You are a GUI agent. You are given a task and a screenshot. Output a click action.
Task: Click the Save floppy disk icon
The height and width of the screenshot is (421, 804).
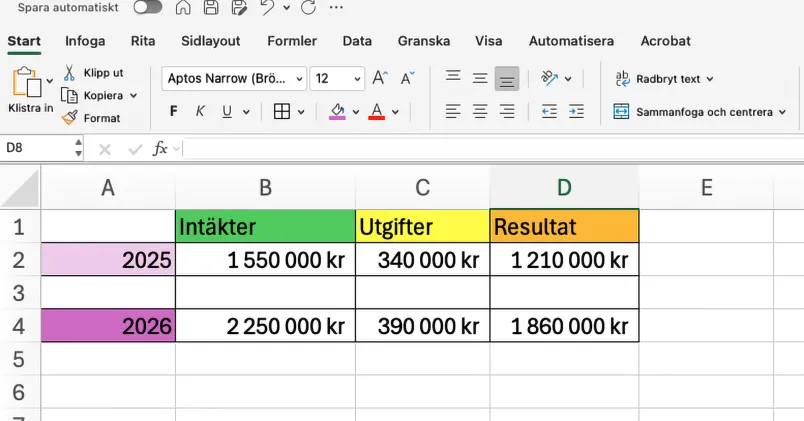point(211,7)
